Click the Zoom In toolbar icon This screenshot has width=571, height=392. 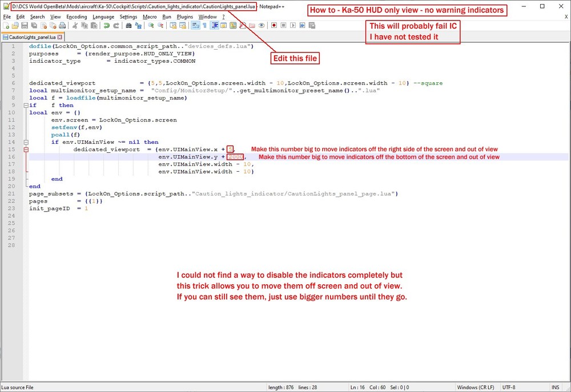click(151, 26)
